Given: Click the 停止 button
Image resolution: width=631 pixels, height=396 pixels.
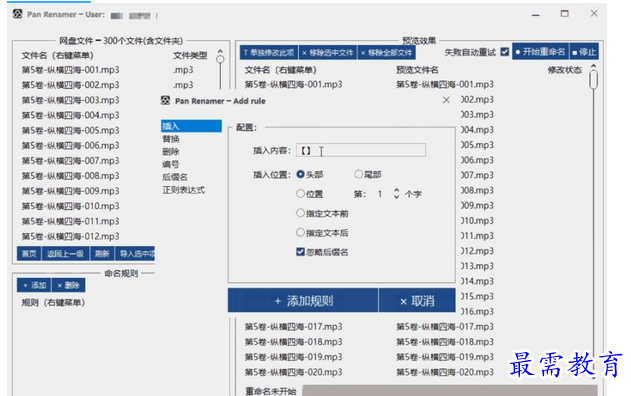Looking at the screenshot, I should [584, 52].
